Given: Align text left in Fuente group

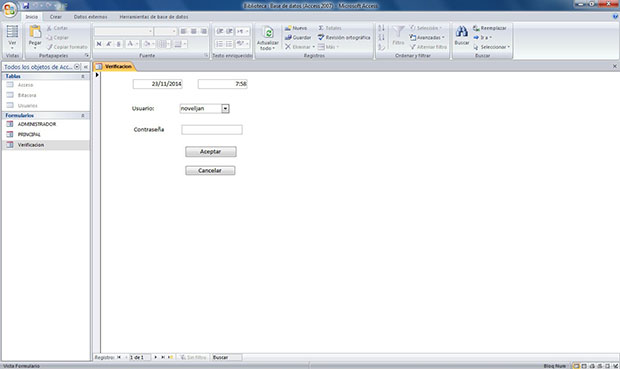Looking at the screenshot, I should click(184, 31).
